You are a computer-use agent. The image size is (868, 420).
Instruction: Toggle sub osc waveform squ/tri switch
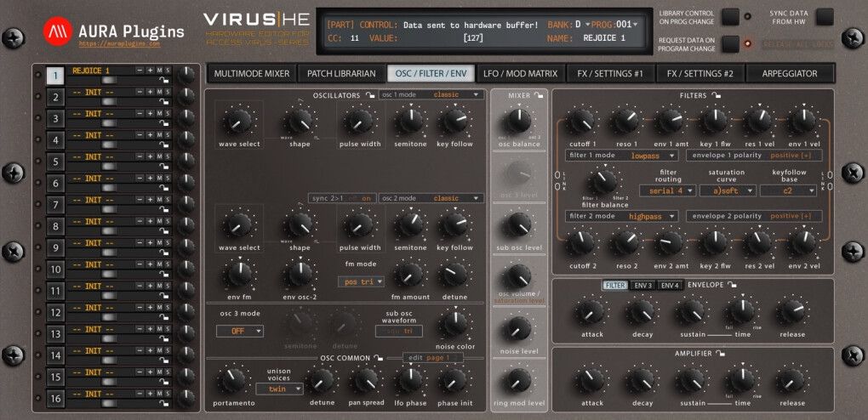point(398,331)
